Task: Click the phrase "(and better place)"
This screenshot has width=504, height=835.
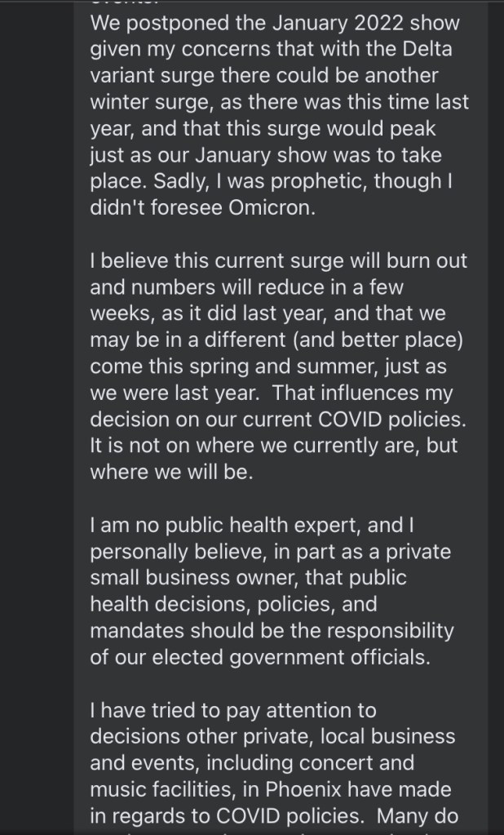Action: 373,340
